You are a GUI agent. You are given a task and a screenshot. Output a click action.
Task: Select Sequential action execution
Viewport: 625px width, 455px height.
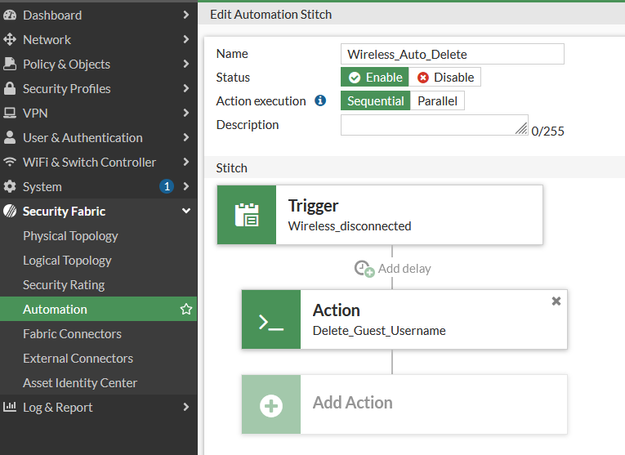point(375,101)
